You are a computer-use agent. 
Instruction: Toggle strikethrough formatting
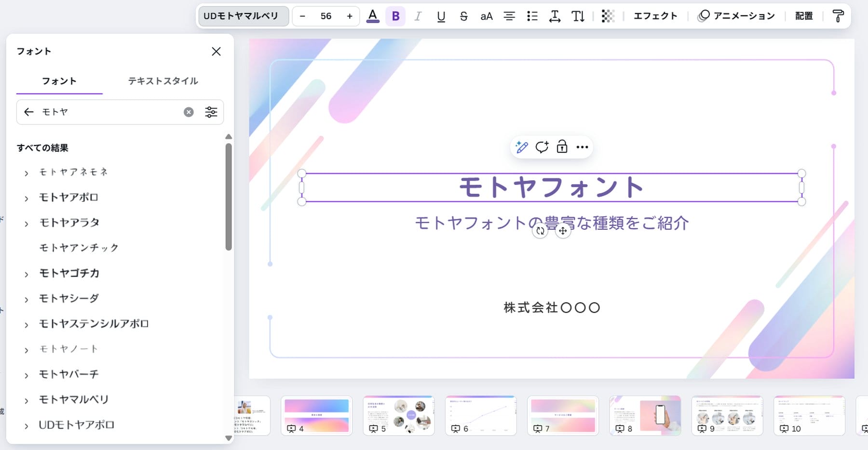pos(463,16)
